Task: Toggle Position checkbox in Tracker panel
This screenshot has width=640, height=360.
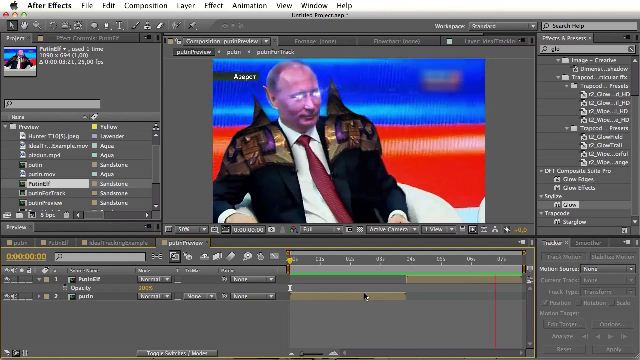Action: [x=545, y=303]
